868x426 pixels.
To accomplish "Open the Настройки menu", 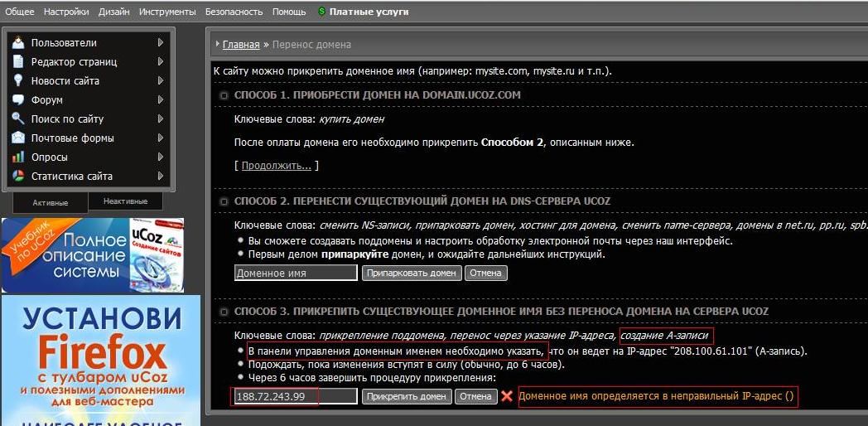I will click(66, 12).
